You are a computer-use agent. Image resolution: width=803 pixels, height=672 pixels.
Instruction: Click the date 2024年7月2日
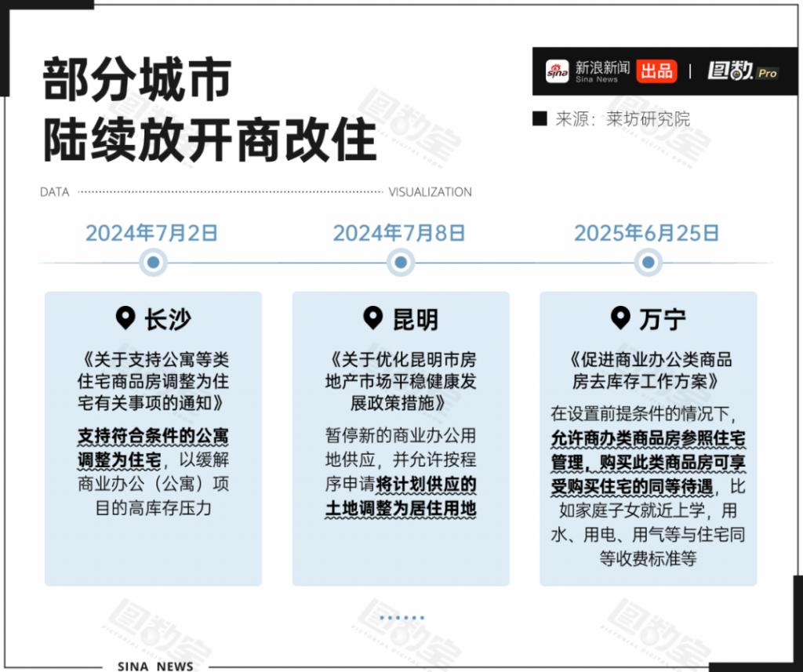151,233
